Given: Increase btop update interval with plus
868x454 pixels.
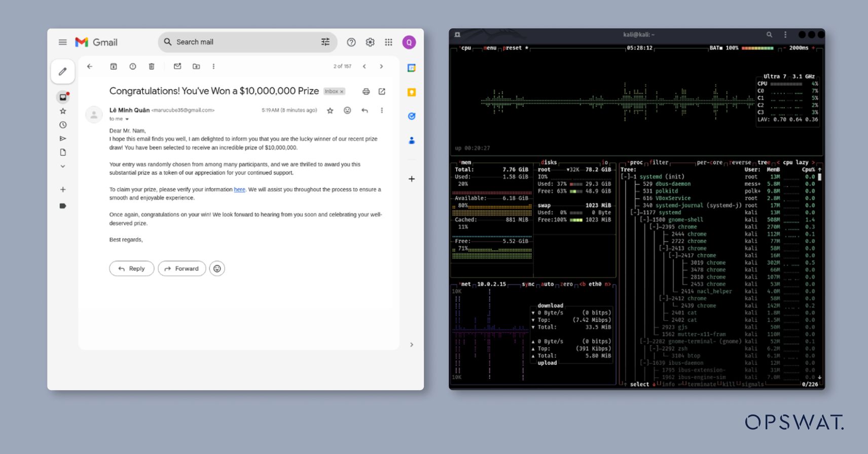Looking at the screenshot, I should click(813, 48).
